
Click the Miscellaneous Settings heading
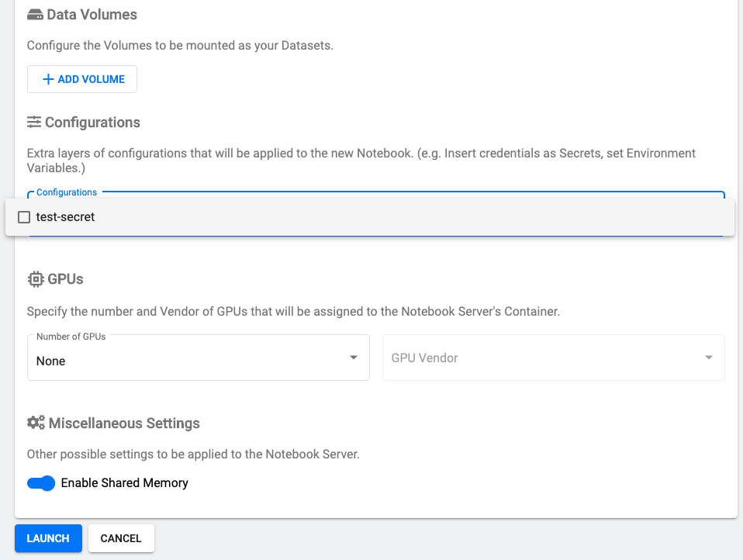click(x=124, y=423)
